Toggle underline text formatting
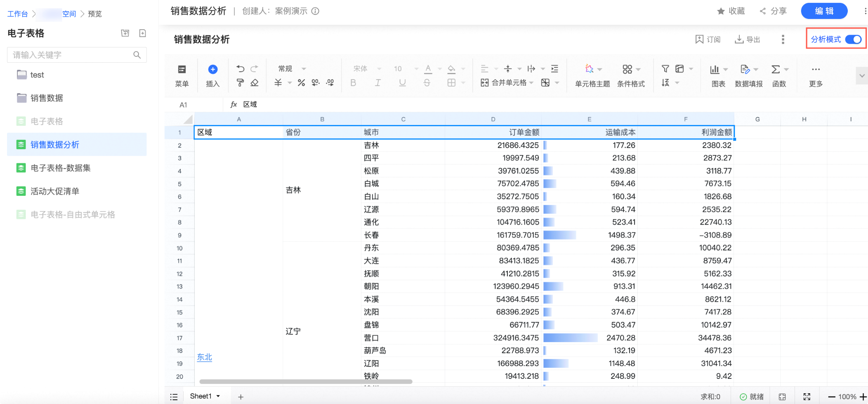868x404 pixels. pyautogui.click(x=402, y=83)
